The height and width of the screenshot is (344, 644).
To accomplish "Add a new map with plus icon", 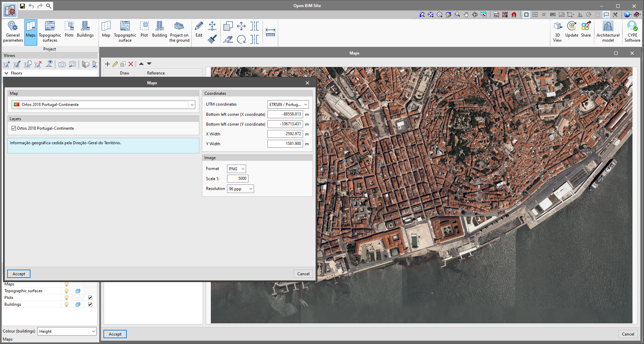I will 107,64.
